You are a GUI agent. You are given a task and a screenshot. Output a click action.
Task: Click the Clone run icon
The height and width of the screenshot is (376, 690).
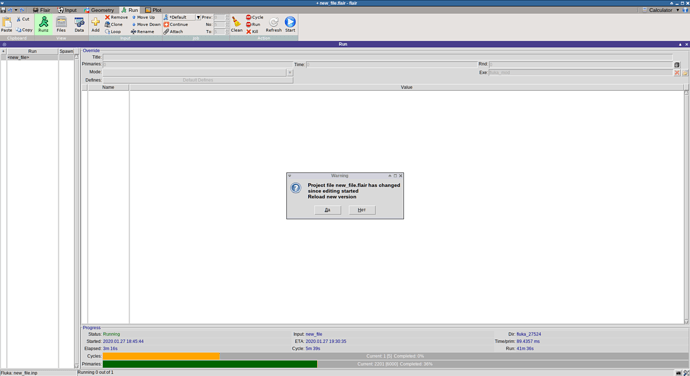pos(107,25)
